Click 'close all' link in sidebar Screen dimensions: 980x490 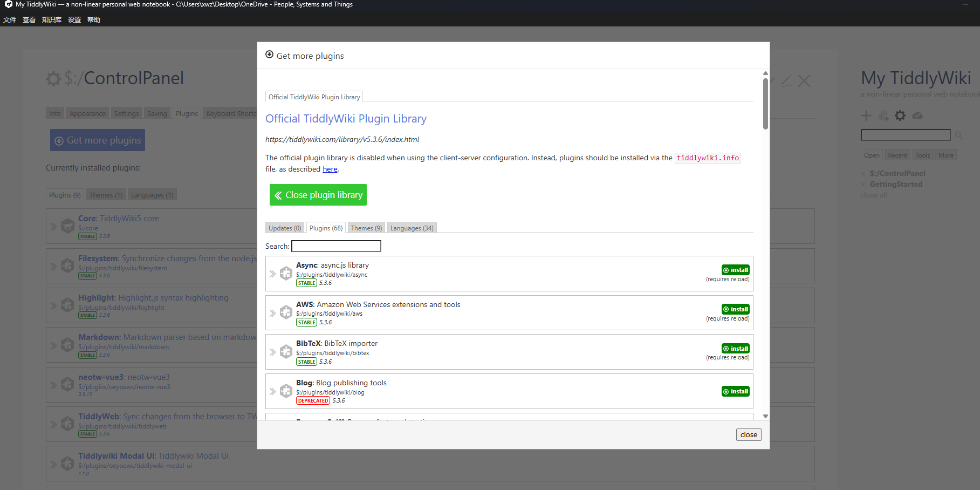(874, 195)
